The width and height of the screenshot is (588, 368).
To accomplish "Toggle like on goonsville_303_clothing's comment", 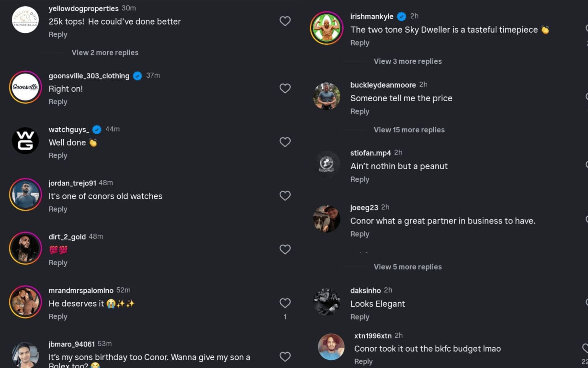I will 285,88.
